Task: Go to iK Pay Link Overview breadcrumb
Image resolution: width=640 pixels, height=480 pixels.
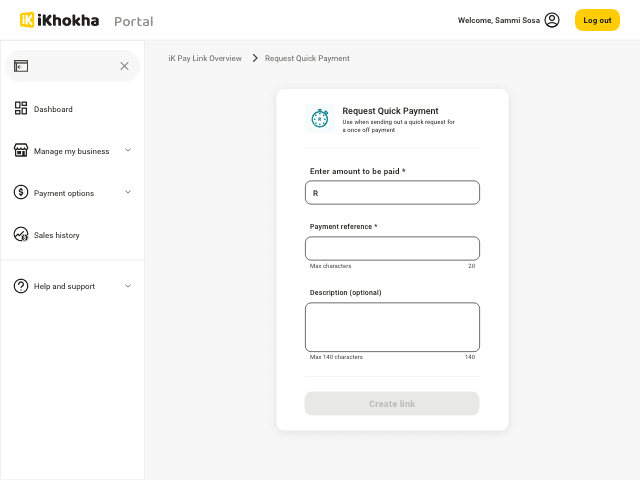Action: pyautogui.click(x=205, y=58)
